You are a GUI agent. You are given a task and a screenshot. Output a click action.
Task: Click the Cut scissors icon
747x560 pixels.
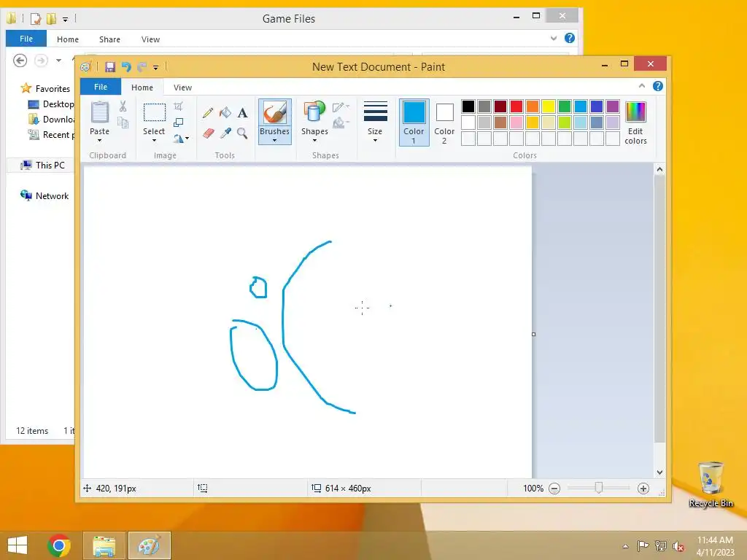(123, 106)
